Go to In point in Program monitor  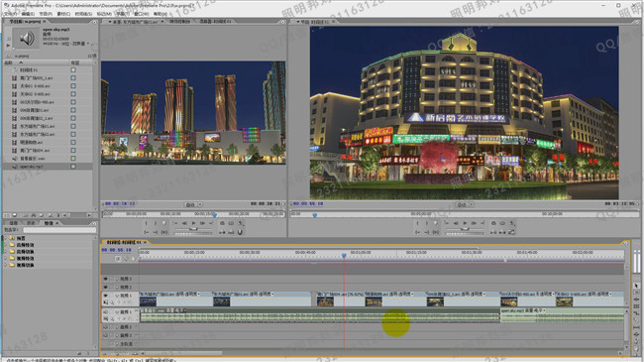click(418, 232)
